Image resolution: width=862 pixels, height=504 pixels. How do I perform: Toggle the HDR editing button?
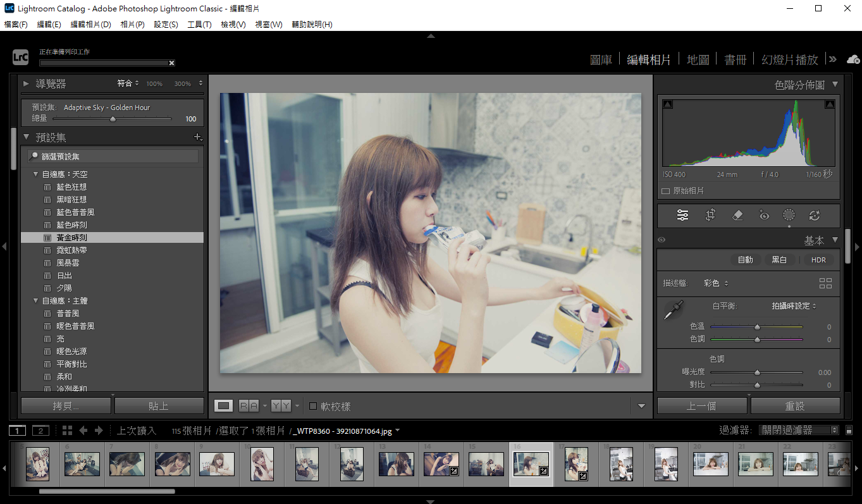point(818,260)
